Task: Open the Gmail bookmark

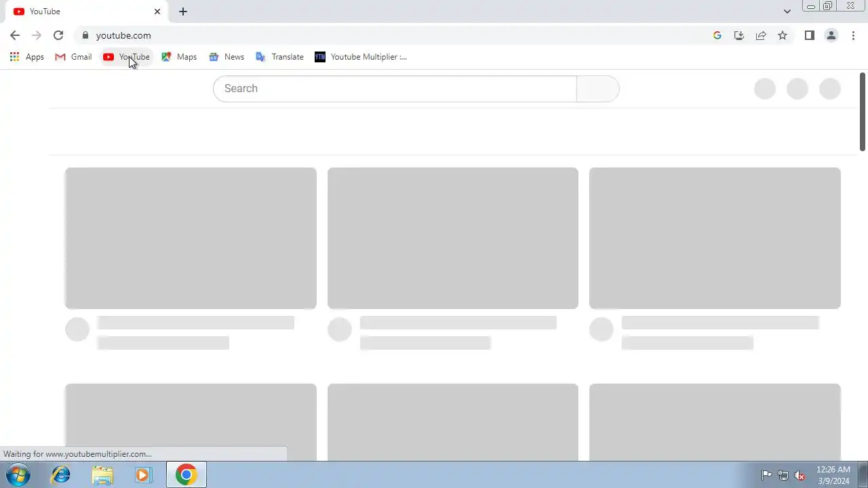Action: tap(73, 57)
